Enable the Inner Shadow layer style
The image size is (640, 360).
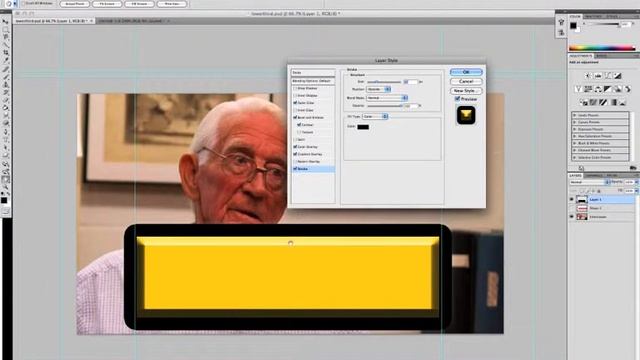(x=295, y=96)
